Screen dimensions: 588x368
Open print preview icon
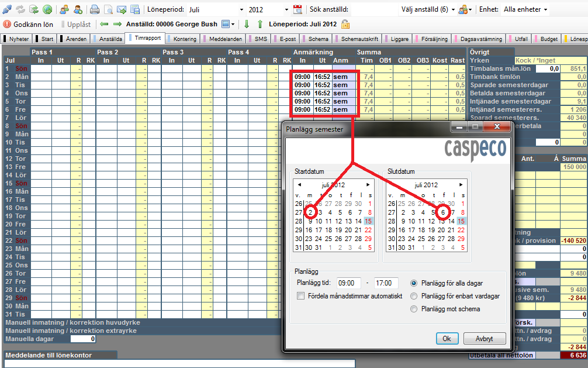coord(108,9)
